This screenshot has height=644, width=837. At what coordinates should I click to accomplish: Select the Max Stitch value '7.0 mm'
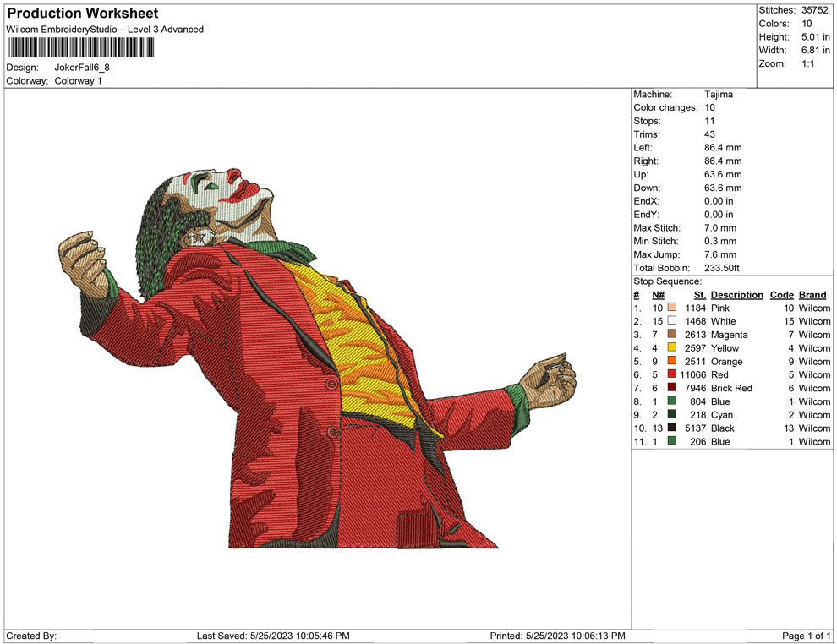(720, 227)
